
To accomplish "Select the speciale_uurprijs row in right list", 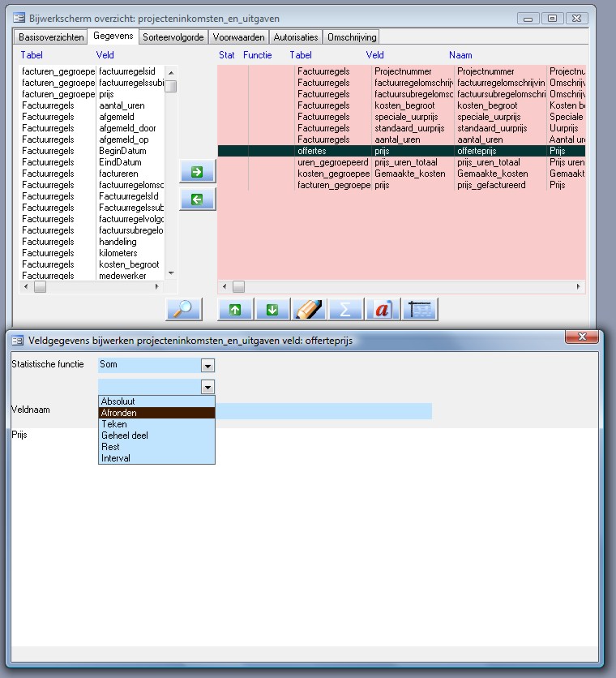I will pos(401,117).
